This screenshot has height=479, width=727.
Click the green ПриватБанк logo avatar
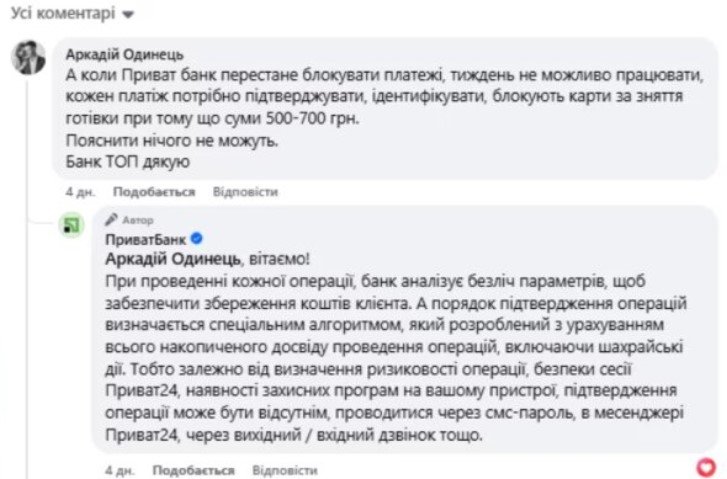pyautogui.click(x=71, y=224)
